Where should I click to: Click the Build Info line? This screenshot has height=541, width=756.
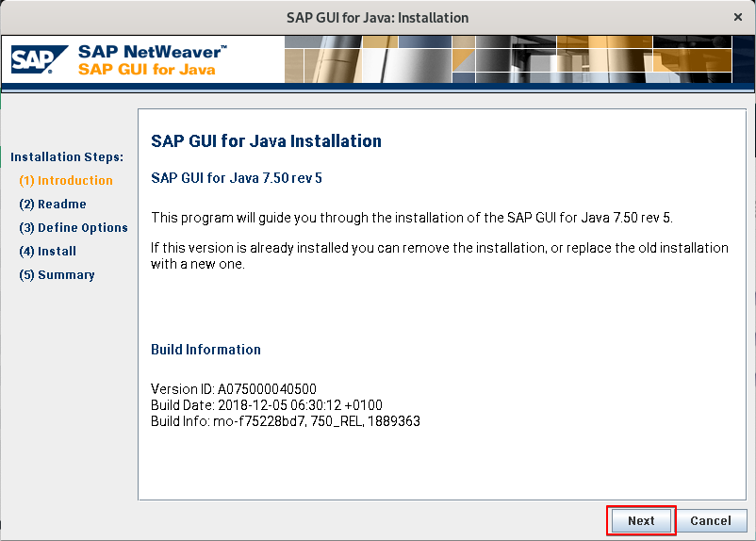tap(286, 421)
